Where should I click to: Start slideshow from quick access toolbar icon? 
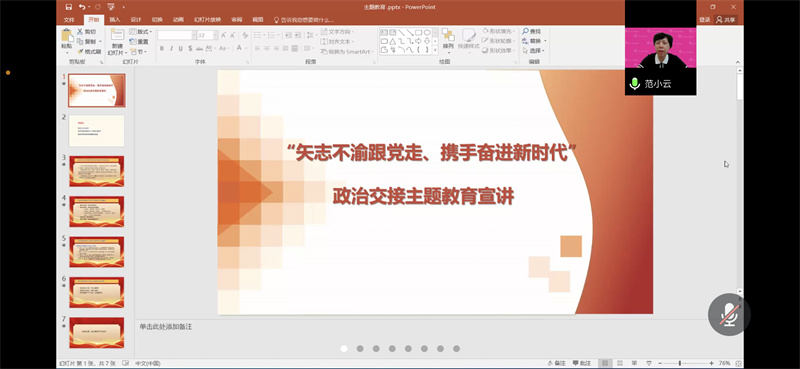click(111, 7)
